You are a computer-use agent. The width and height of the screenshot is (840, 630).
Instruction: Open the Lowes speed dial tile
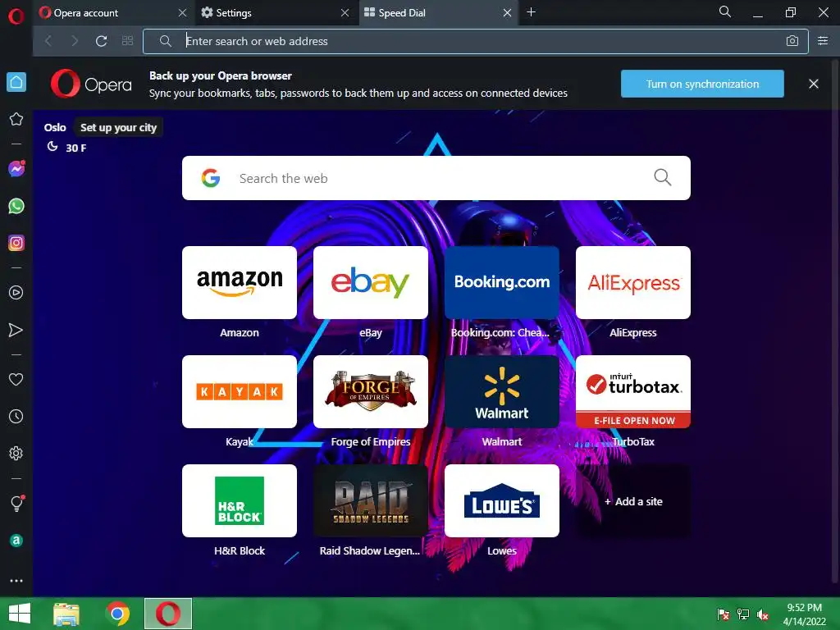[x=502, y=501]
